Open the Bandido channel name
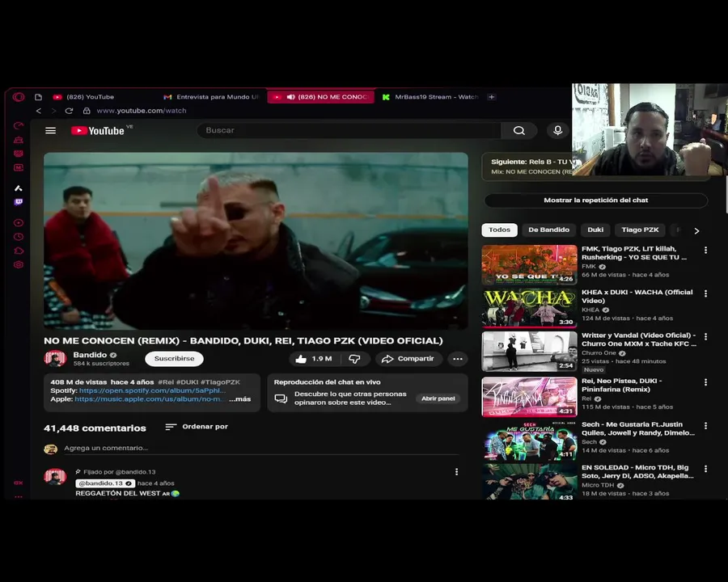Screen dimensions: 728x582 coord(90,355)
